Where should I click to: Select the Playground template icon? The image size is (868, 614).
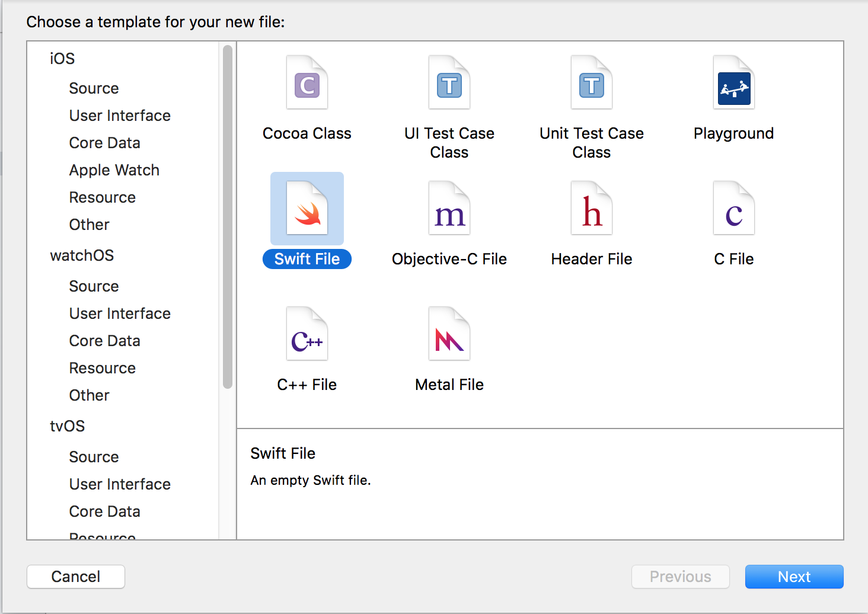pyautogui.click(x=734, y=83)
